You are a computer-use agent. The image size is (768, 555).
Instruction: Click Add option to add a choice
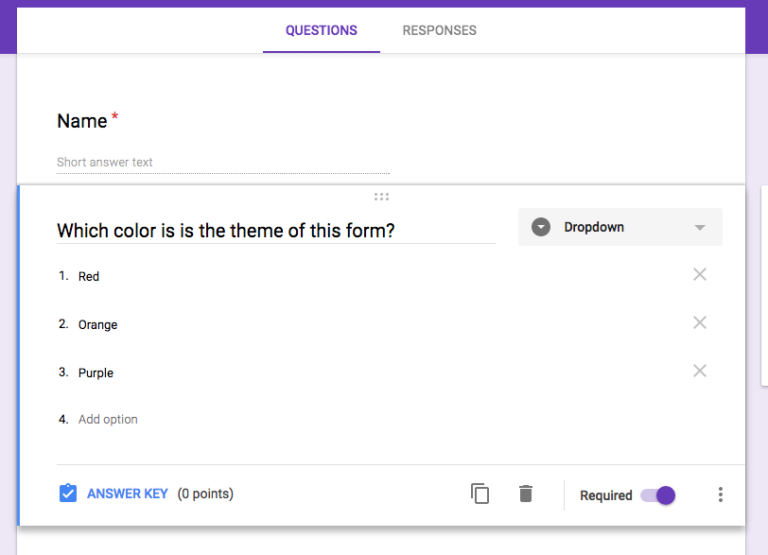(x=108, y=419)
